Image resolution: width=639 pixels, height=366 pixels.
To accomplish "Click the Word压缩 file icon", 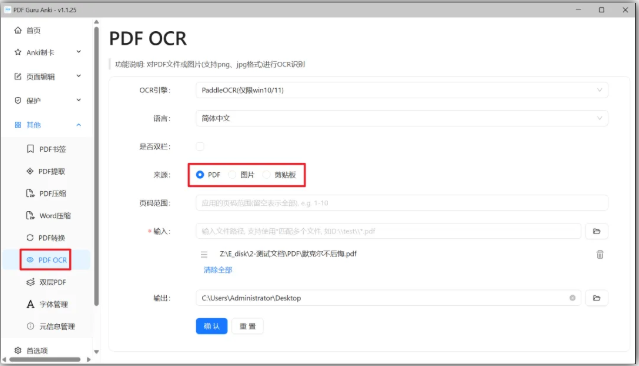I will coord(30,215).
